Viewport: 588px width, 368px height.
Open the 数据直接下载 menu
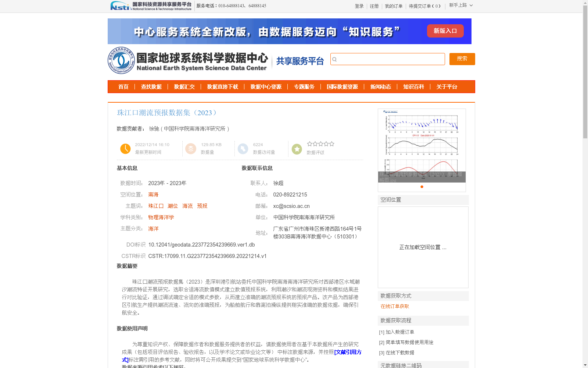[223, 87]
